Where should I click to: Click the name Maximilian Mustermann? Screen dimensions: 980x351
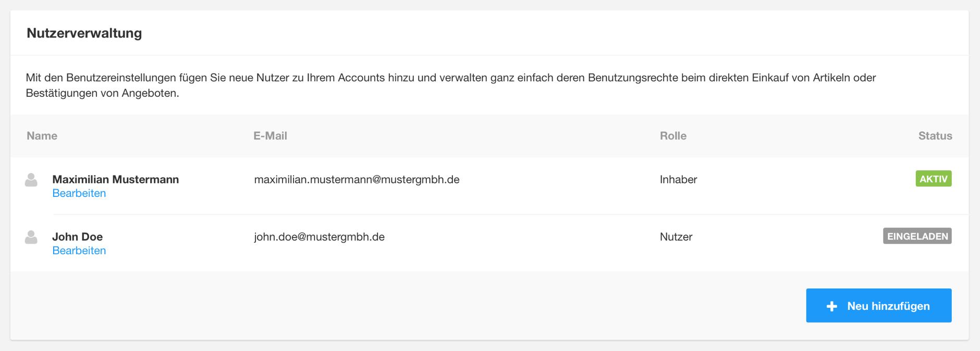coord(116,179)
